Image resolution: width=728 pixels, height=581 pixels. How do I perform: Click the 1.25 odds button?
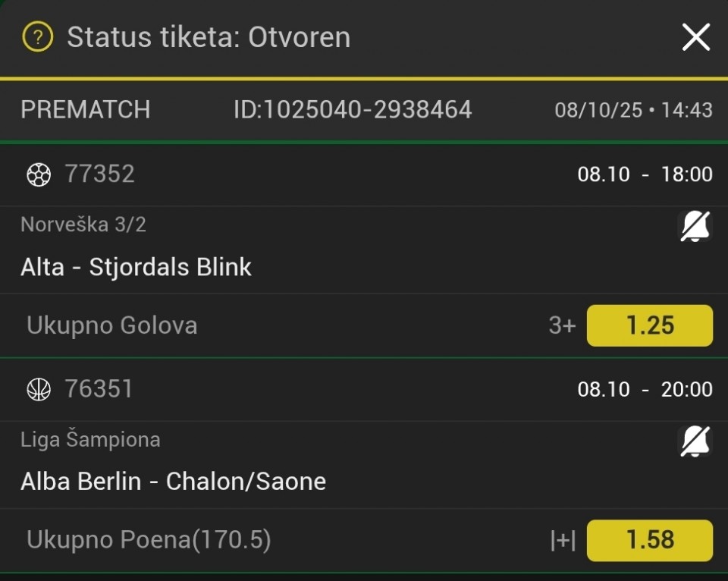(650, 325)
